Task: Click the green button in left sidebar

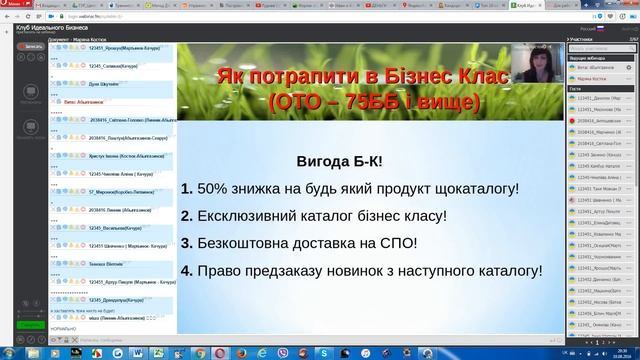Action: click(31, 325)
